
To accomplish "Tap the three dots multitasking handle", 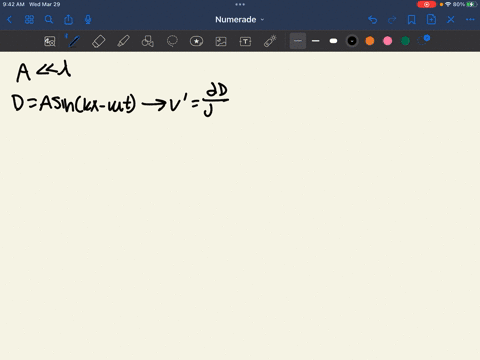I will [240, 4].
